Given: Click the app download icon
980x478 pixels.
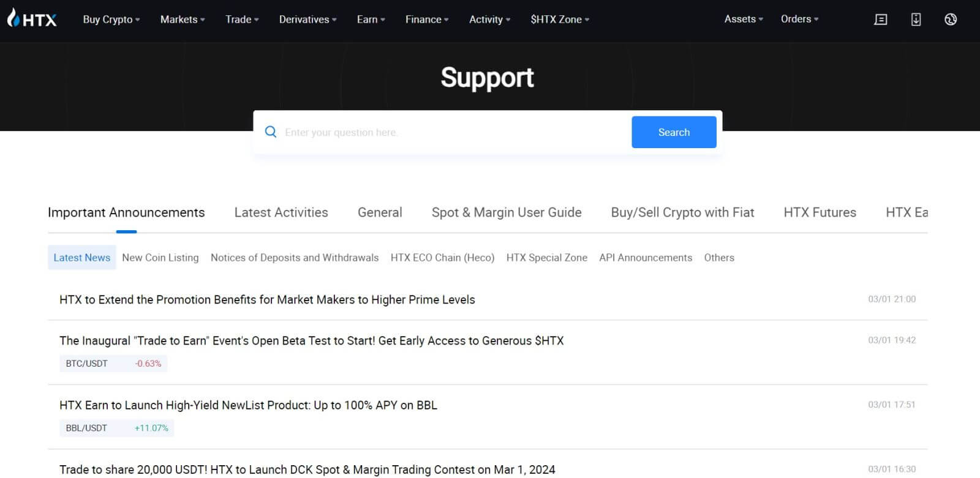Looking at the screenshot, I should pyautogui.click(x=916, y=20).
